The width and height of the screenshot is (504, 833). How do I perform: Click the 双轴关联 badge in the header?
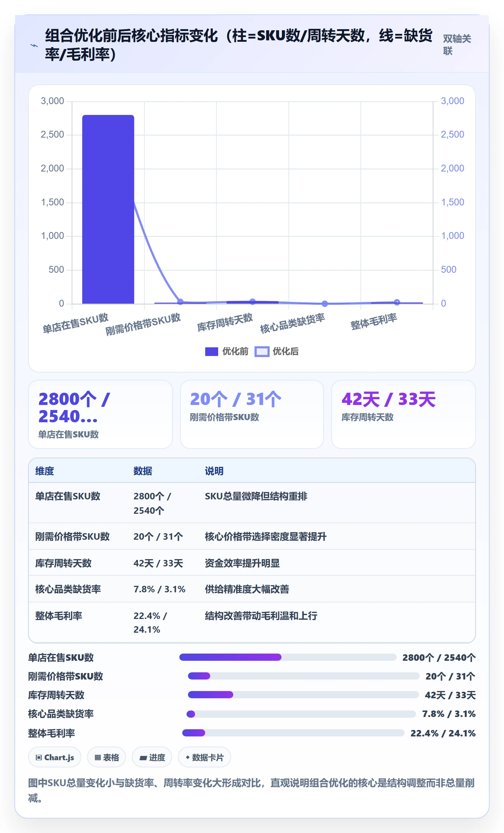click(457, 45)
